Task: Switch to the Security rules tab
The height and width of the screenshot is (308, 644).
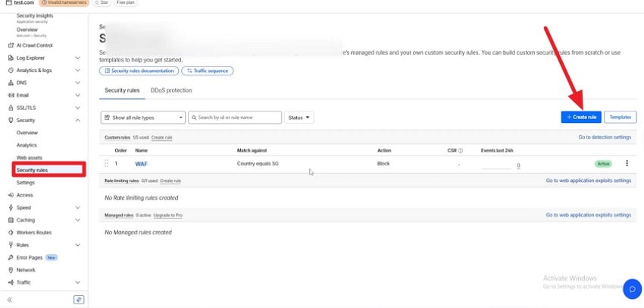Action: 122,90
